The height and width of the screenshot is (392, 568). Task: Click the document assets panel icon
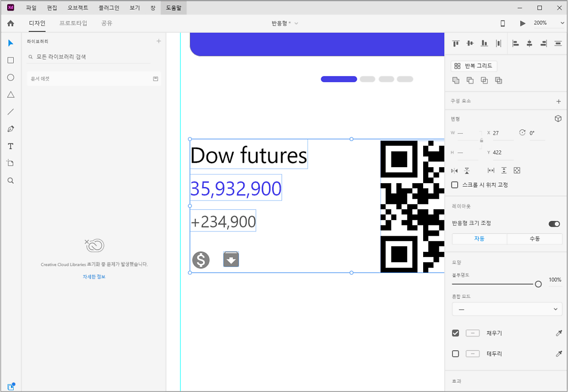point(155,79)
